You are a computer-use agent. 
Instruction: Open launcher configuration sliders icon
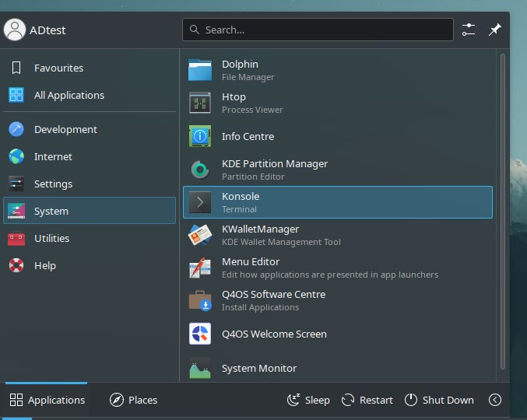469,30
